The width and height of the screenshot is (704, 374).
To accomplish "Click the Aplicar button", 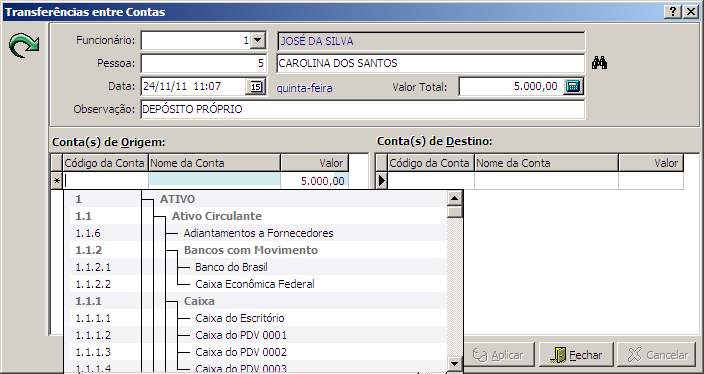I will (x=498, y=355).
